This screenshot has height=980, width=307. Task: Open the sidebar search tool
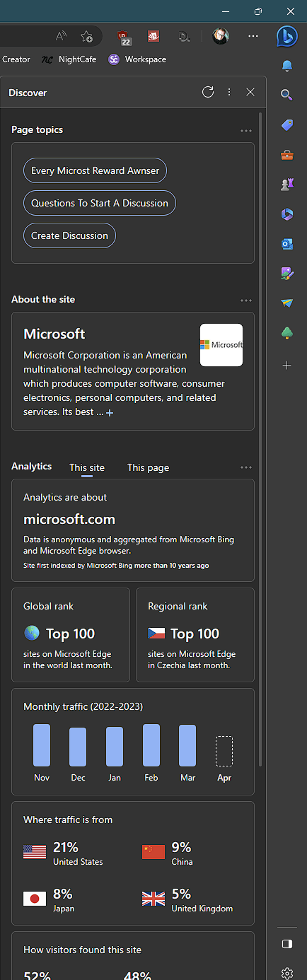tap(286, 95)
